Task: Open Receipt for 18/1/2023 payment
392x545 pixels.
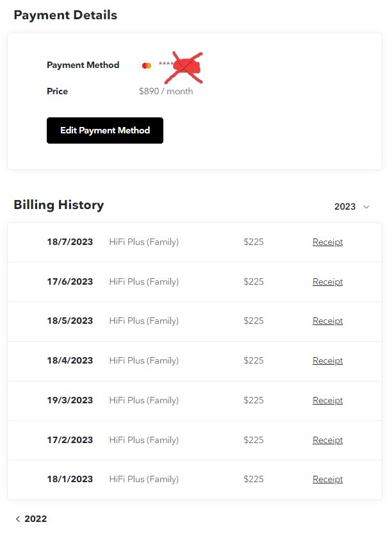Action: 327,479
